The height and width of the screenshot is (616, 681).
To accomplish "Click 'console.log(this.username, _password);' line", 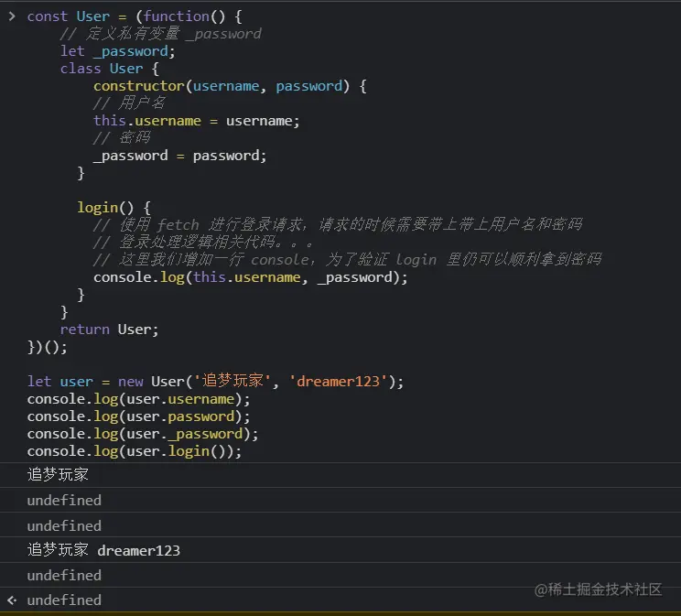I will point(251,277).
